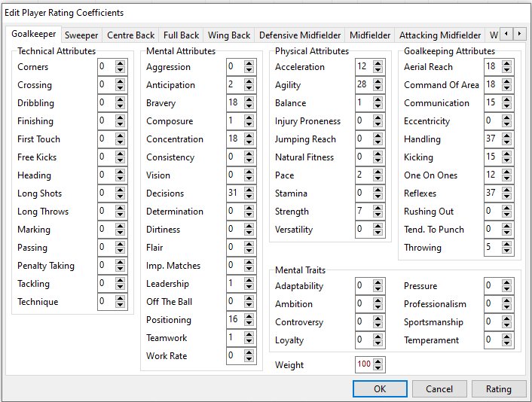Screen dimensions: 532x402
Task: Decrease the Jumping Reach spinner value
Action: [378, 142]
